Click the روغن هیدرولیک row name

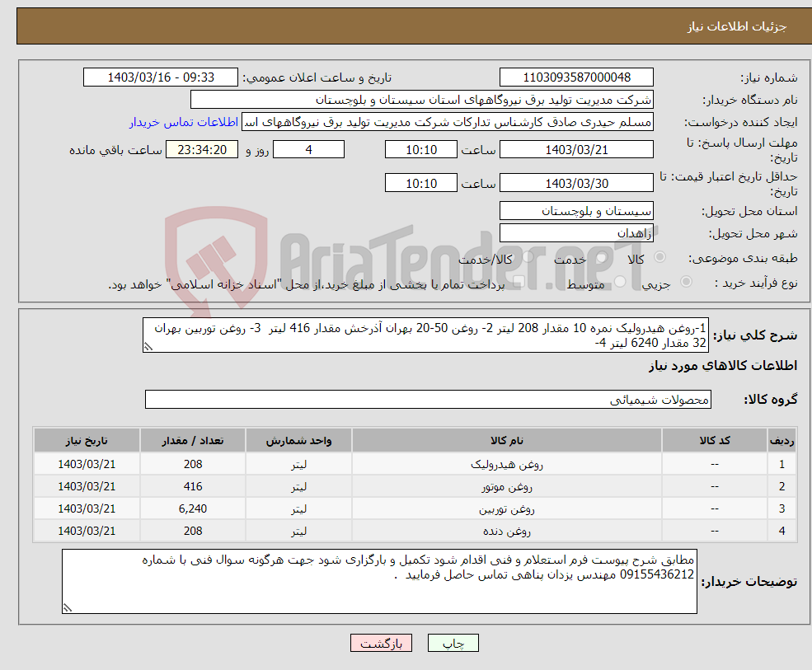coord(507,465)
